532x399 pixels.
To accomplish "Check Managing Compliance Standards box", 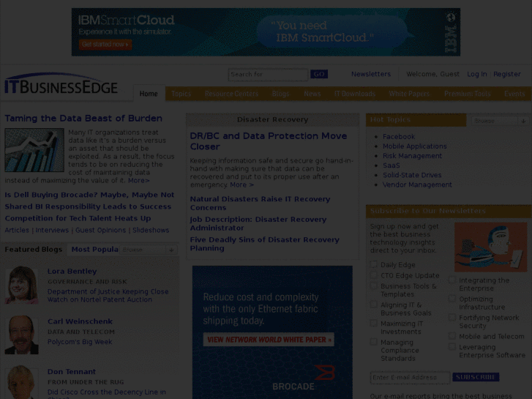I will 373,342.
